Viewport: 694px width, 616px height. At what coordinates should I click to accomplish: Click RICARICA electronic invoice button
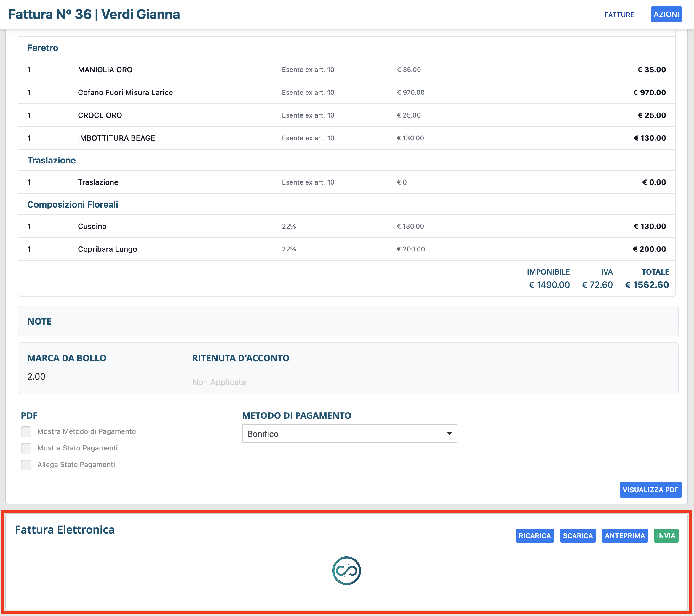coord(534,535)
